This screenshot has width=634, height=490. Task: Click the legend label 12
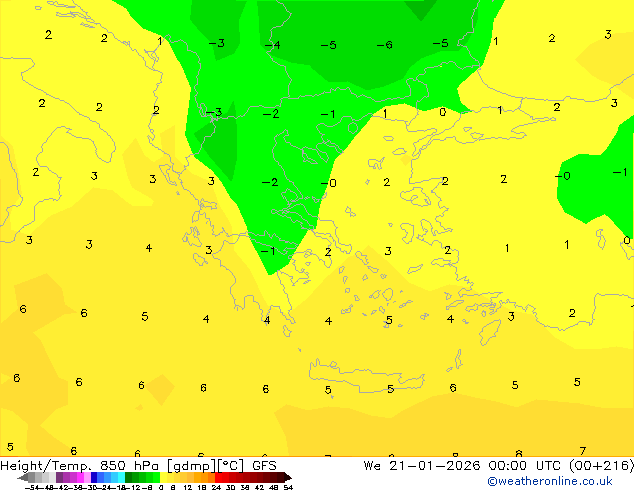(187, 487)
